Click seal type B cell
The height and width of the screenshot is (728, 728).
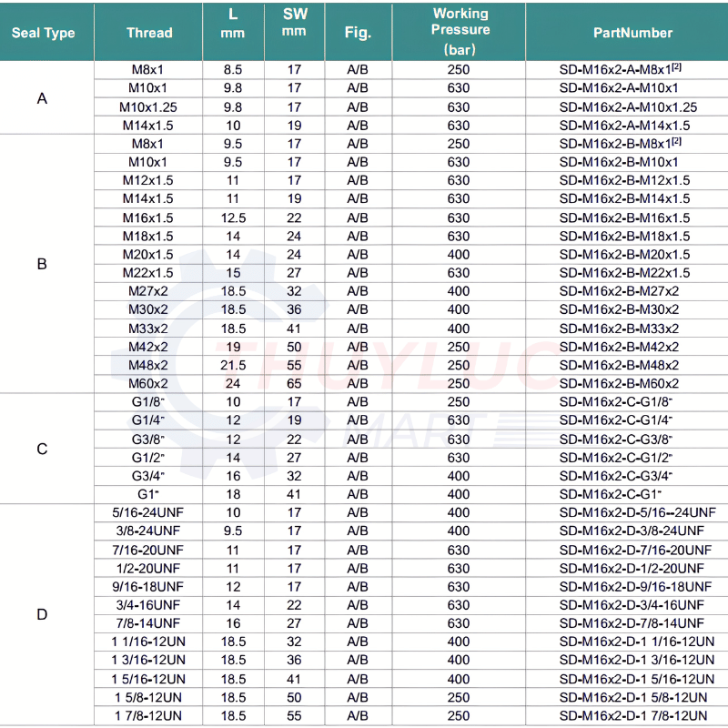[x=42, y=264]
